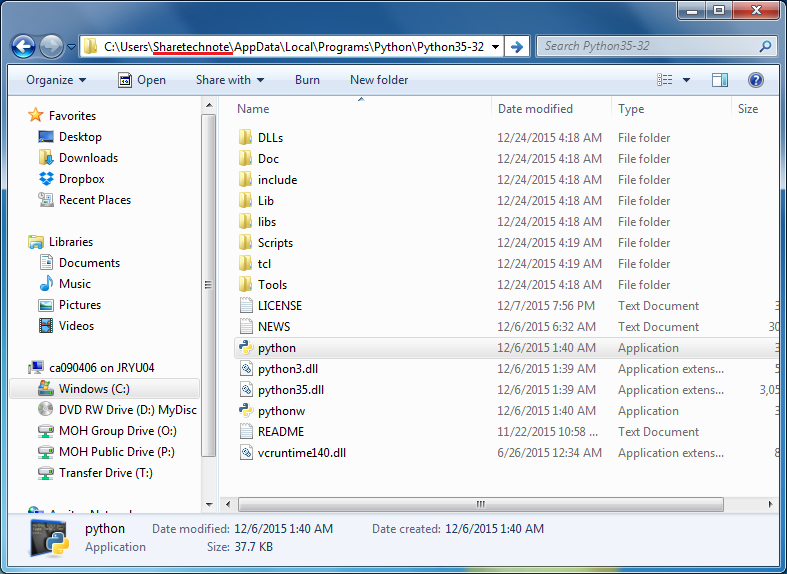Screen dimensions: 787x574
Task: Click the Go arrow beside address bar
Action: click(516, 47)
